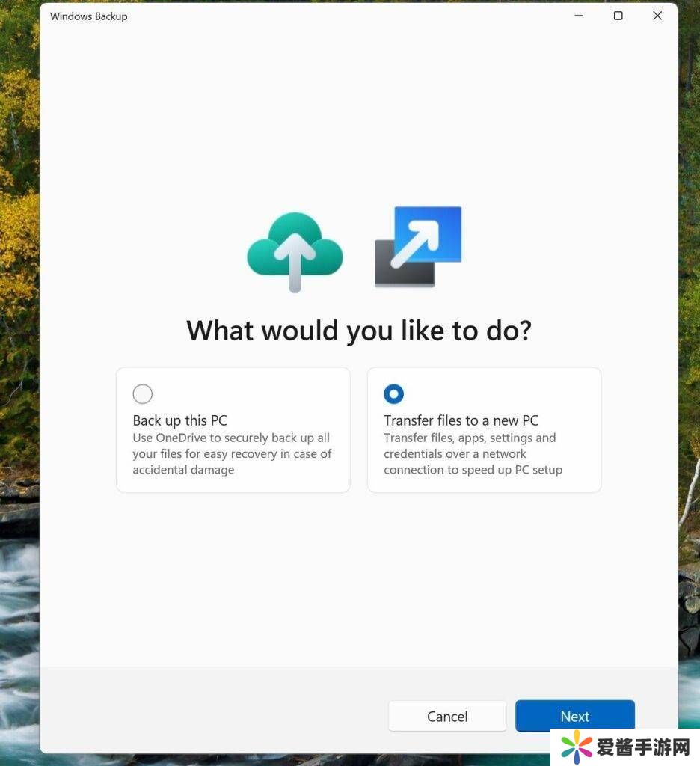Minimize the Windows Backup window

coord(579,16)
